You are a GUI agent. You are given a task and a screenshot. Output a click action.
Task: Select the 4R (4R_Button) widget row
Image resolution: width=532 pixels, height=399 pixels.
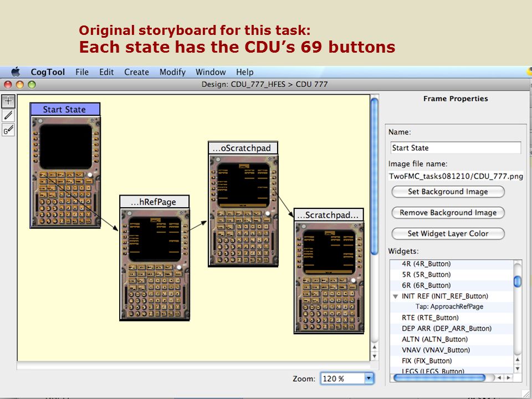(451, 264)
